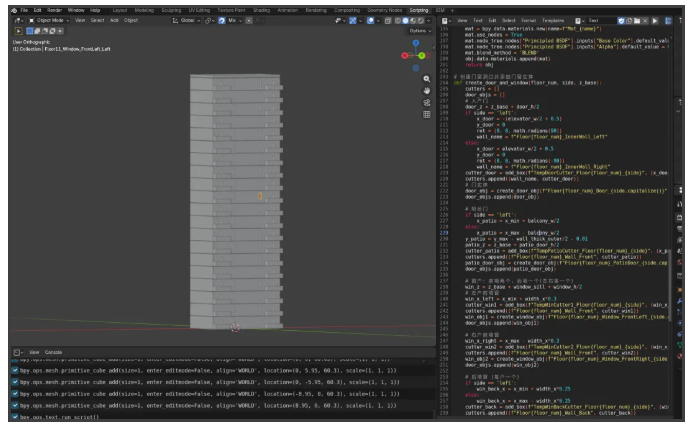Click the red X axis on navigation gizmo
Image resolution: width=692 pixels, height=426 pixels.
(405, 56)
